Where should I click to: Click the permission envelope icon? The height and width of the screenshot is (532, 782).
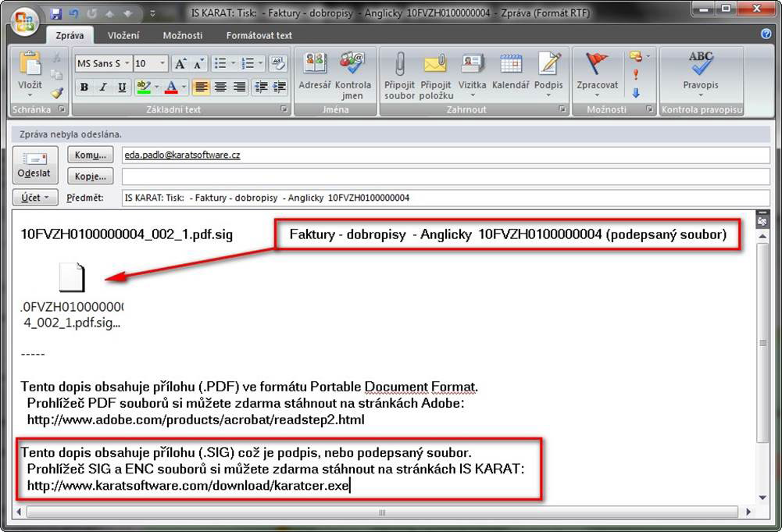[635, 57]
